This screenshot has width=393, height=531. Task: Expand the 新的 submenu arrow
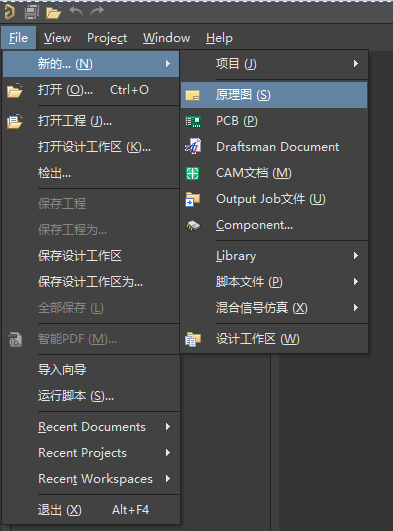[168, 64]
